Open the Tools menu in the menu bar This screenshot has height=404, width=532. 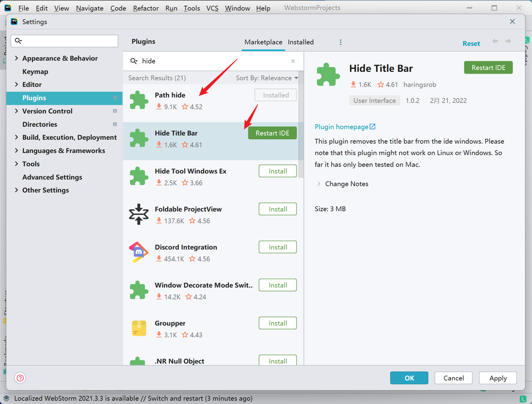pos(192,8)
